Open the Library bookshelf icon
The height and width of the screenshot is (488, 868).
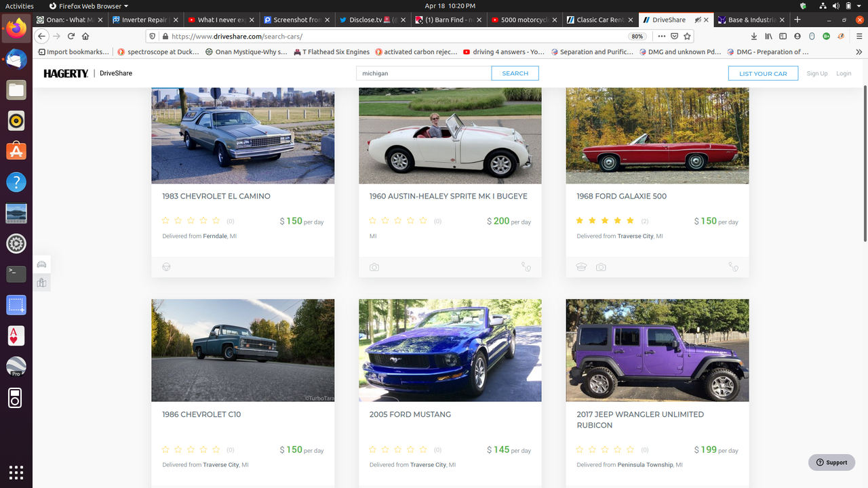coord(768,36)
